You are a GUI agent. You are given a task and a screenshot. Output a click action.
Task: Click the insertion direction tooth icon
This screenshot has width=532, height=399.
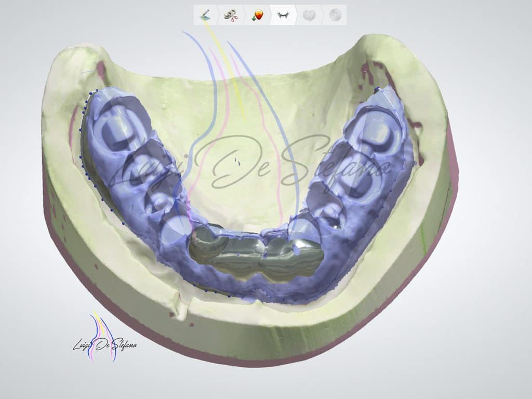(x=257, y=15)
